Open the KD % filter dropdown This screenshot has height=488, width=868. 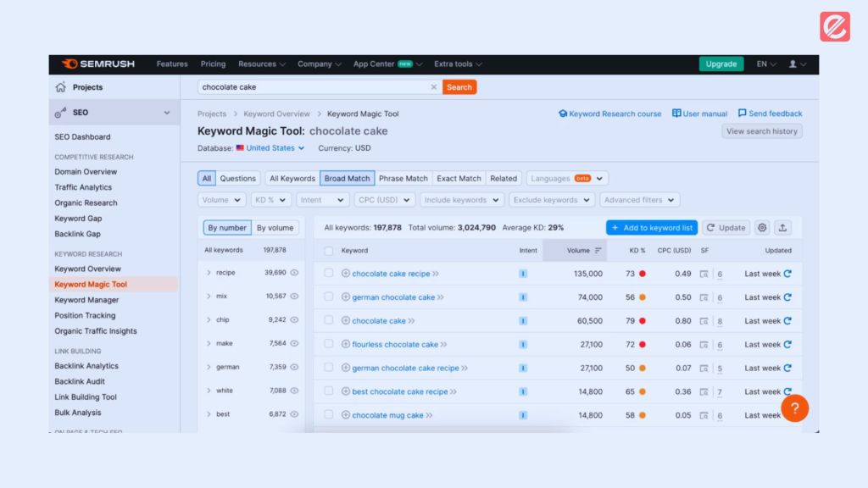pos(270,200)
